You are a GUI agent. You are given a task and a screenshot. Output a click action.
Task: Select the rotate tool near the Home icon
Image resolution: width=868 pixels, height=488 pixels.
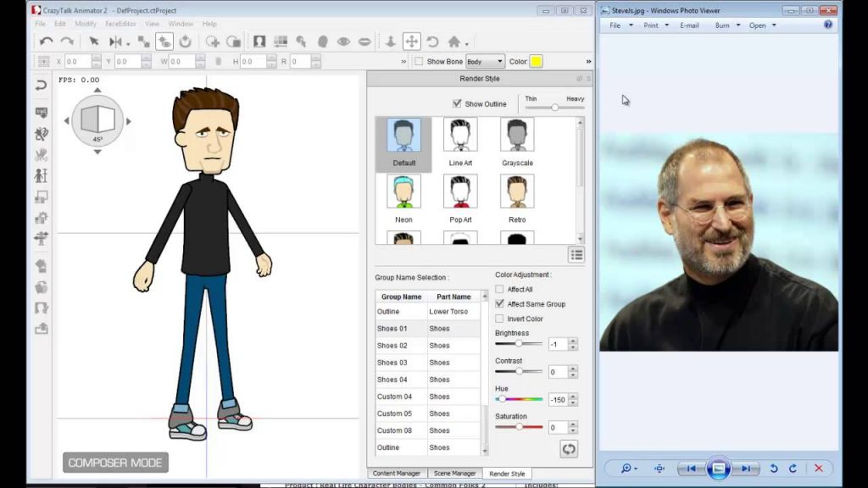(431, 41)
